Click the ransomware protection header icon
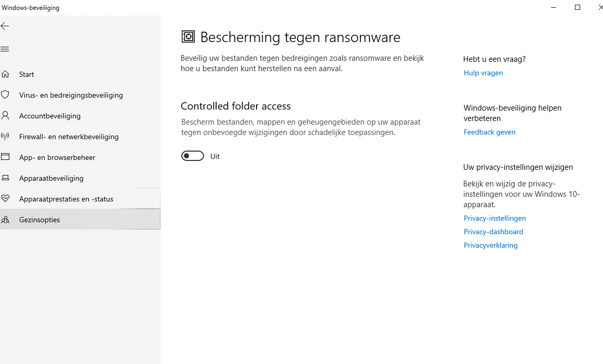Screen dimensions: 603x364 pyautogui.click(x=187, y=36)
